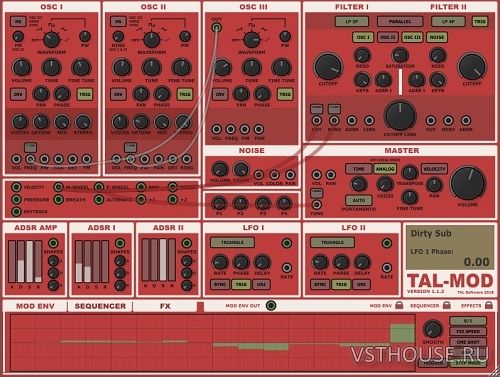Toggle the LFO II UNI button

[361, 284]
